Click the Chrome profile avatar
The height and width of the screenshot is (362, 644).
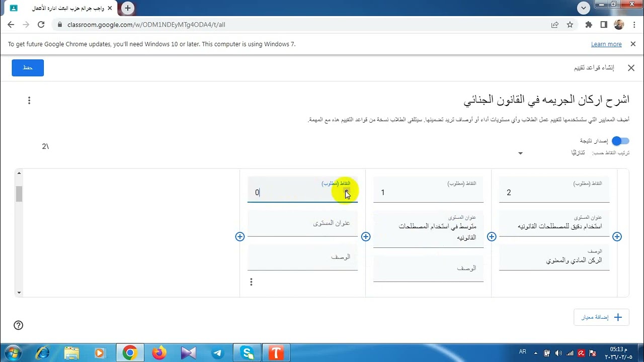[x=619, y=24]
